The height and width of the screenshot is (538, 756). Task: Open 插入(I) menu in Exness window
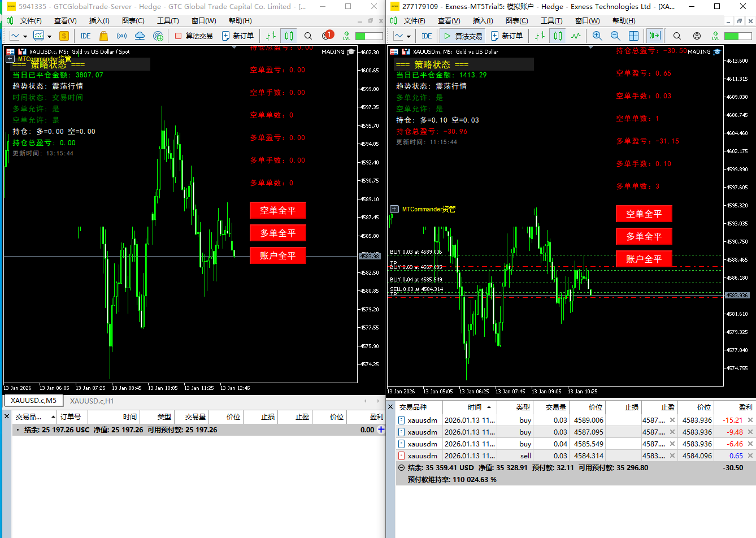[x=483, y=20]
